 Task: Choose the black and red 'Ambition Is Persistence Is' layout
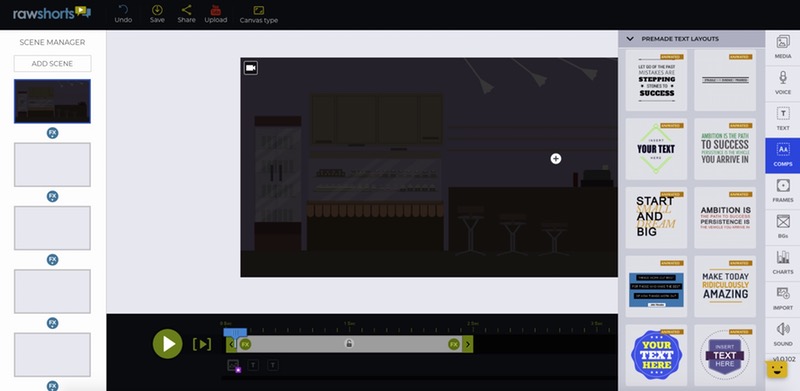coord(725,217)
